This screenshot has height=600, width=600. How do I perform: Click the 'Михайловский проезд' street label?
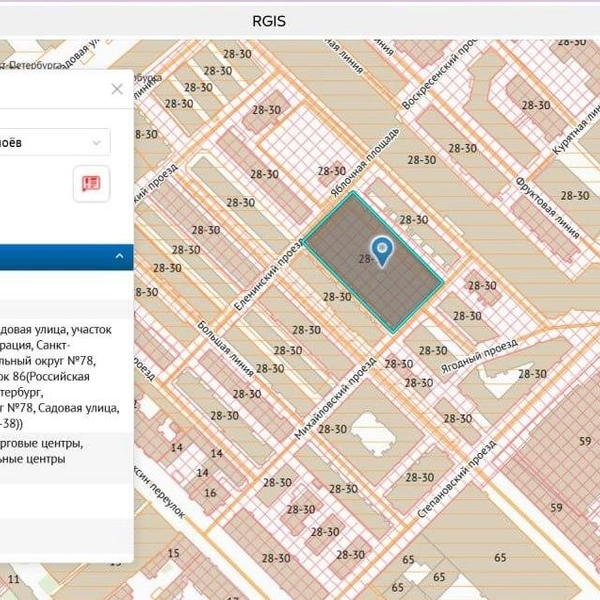tap(335, 398)
